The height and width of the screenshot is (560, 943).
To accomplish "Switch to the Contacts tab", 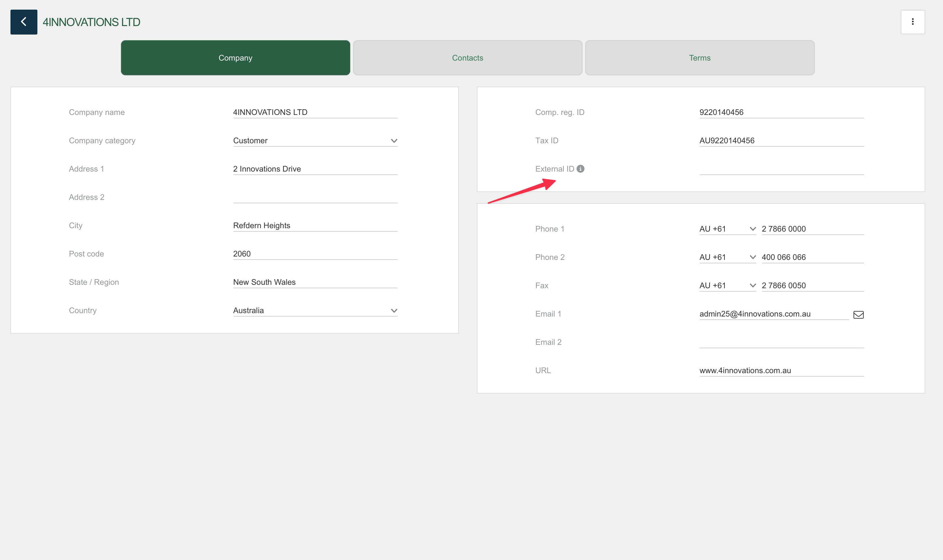I will (x=467, y=58).
